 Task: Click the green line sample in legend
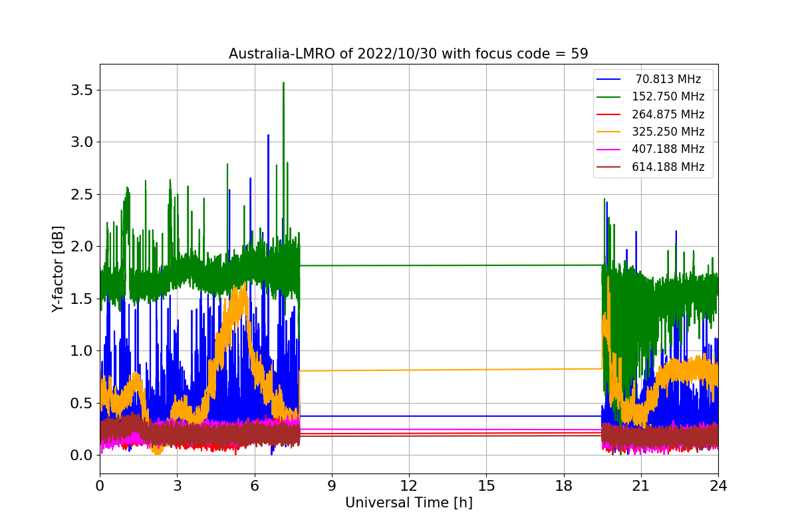coord(609,97)
